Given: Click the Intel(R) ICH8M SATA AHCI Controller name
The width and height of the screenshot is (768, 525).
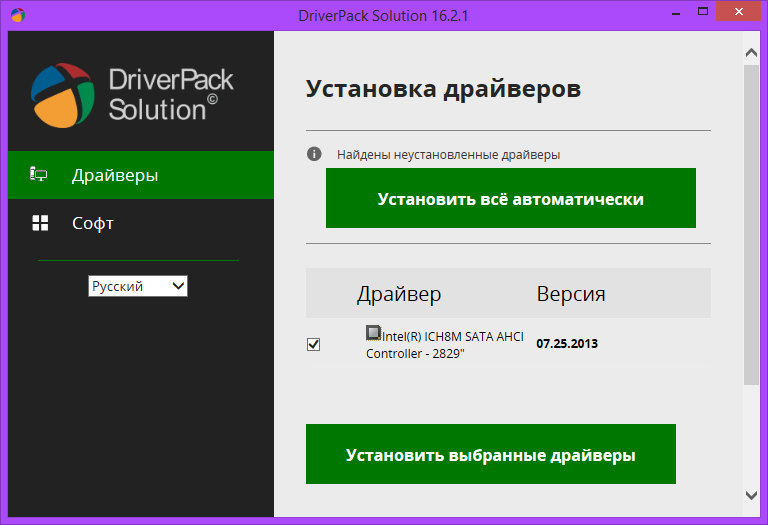Looking at the screenshot, I should pyautogui.click(x=443, y=344).
